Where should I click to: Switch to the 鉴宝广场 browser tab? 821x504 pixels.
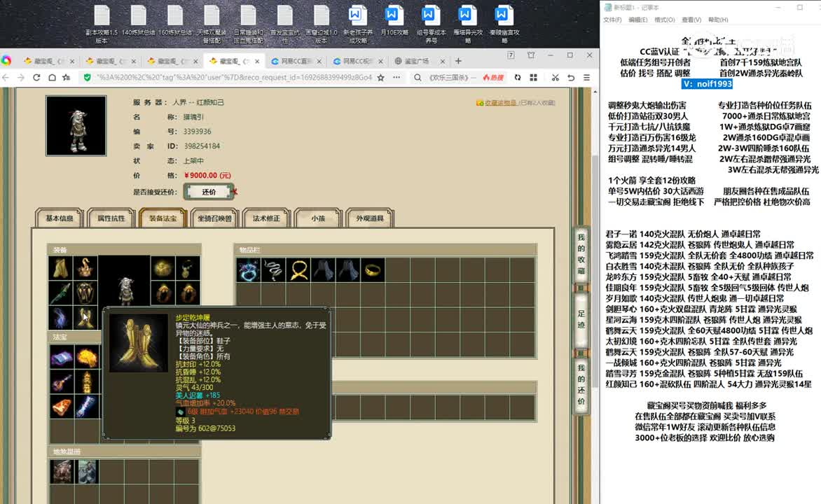(419, 61)
